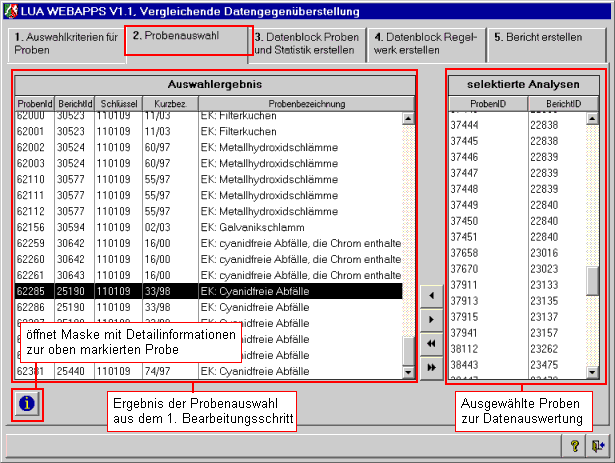Click the LUA WEBAPPS title bar icon
The image size is (615, 463).
click(10, 9)
